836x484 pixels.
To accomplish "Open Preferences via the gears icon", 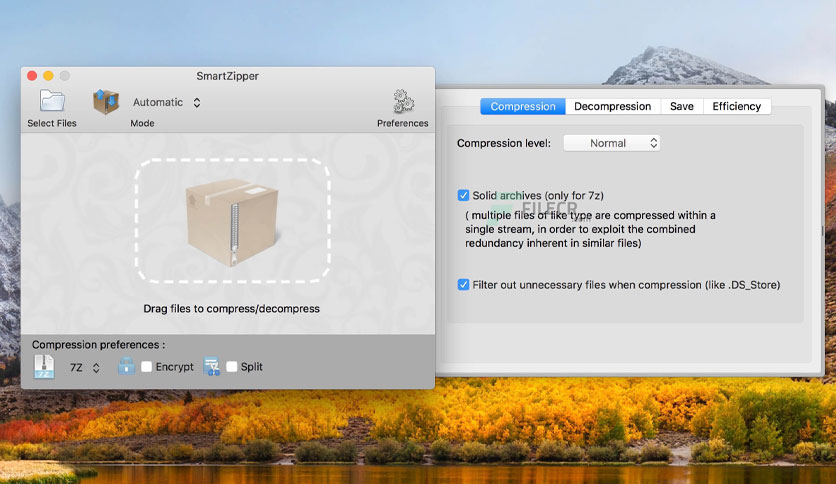I will [x=403, y=101].
